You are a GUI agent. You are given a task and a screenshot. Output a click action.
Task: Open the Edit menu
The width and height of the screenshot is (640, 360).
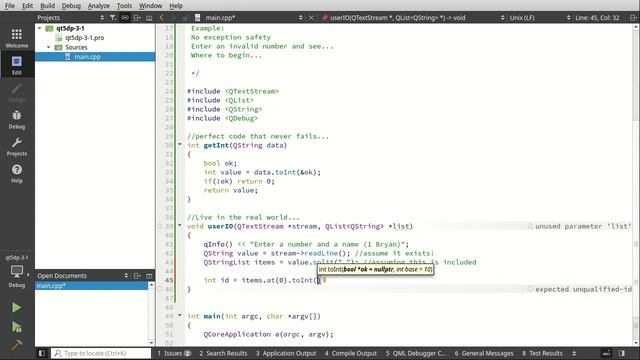27,6
